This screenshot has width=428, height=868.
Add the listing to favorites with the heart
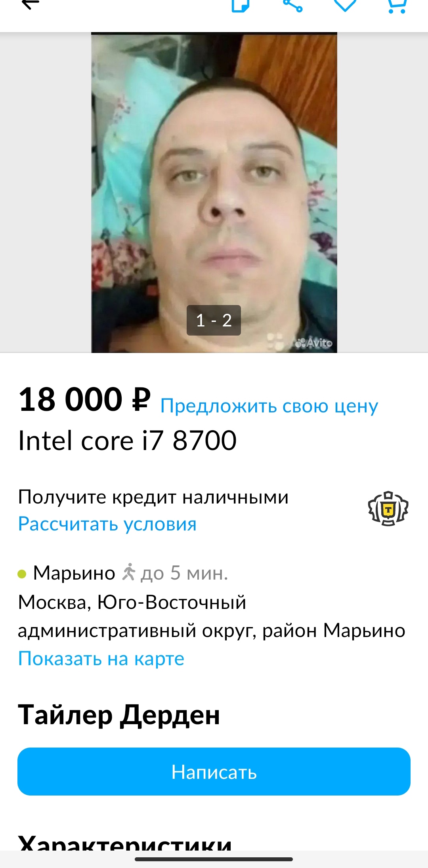click(x=345, y=5)
